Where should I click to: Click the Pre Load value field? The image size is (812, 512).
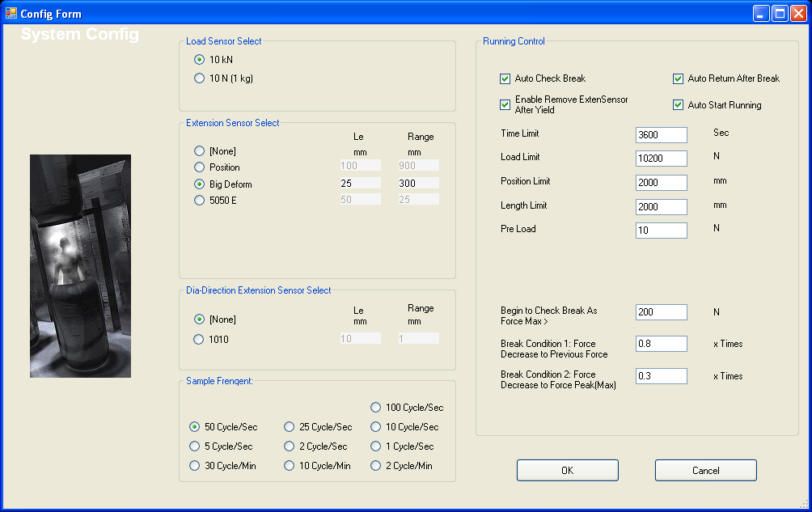tap(661, 231)
